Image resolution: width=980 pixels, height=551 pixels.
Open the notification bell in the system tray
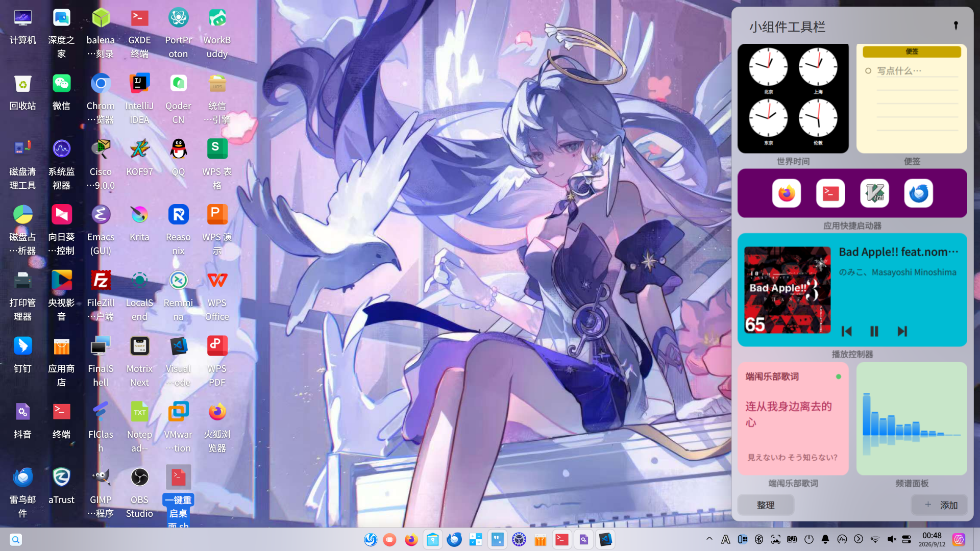825,539
